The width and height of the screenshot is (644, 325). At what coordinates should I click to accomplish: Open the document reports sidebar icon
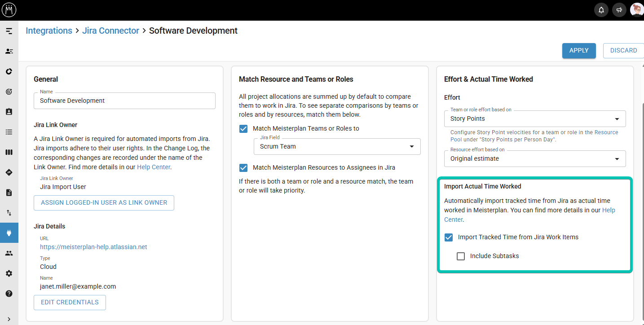9,193
